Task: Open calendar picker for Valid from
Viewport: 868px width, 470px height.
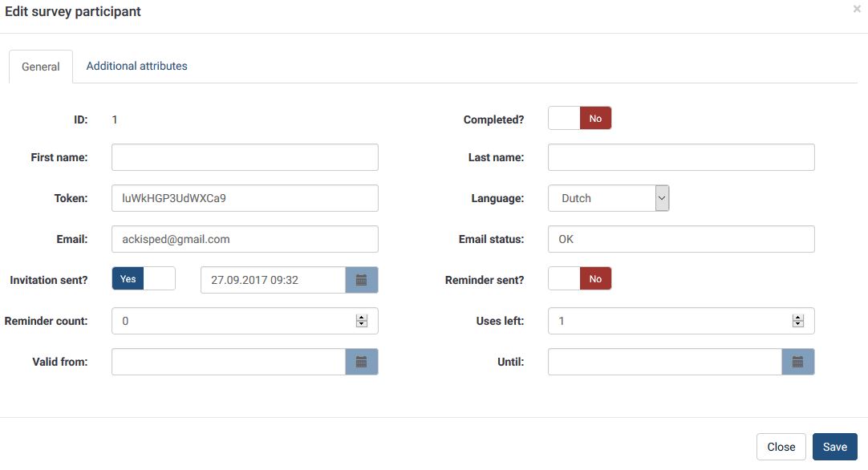Action: coord(362,362)
